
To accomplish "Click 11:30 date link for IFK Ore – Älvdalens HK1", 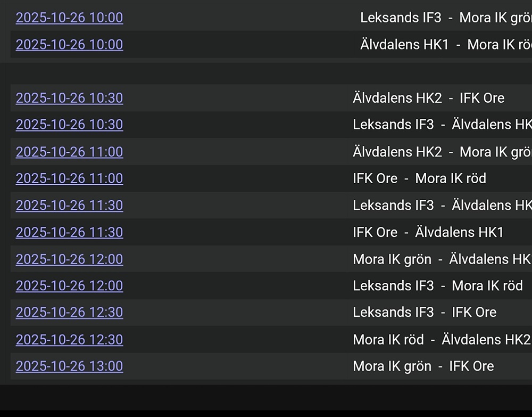I will pos(69,232).
